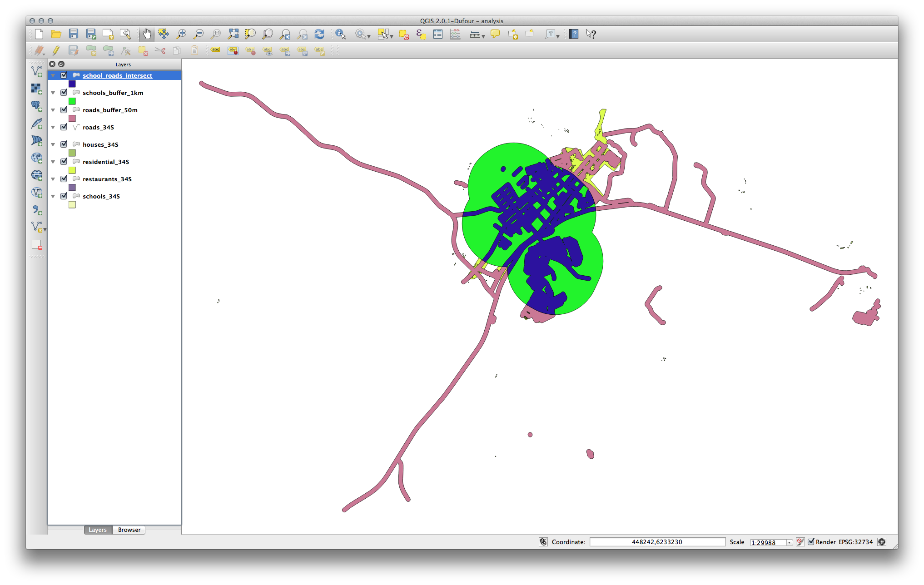
Task: Open the attribute table icon
Action: tap(438, 34)
